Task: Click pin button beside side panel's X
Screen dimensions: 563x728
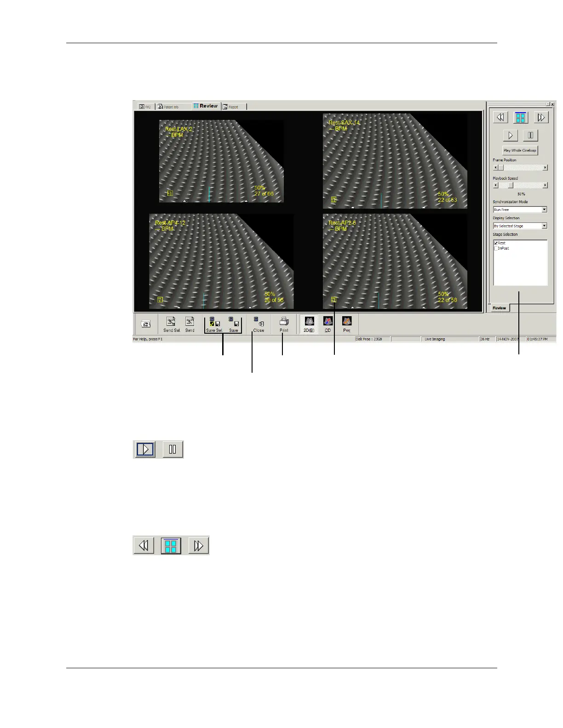Action: click(x=548, y=104)
